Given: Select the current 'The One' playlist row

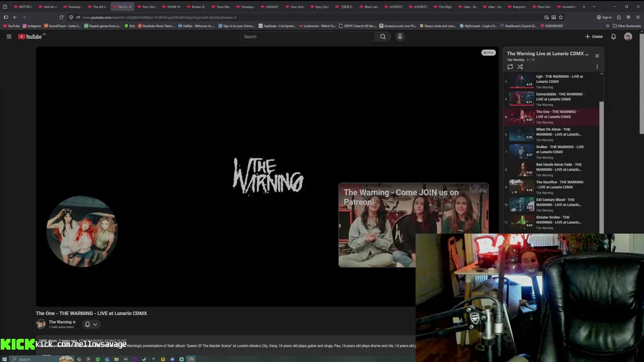Looking at the screenshot, I should coord(552,117).
